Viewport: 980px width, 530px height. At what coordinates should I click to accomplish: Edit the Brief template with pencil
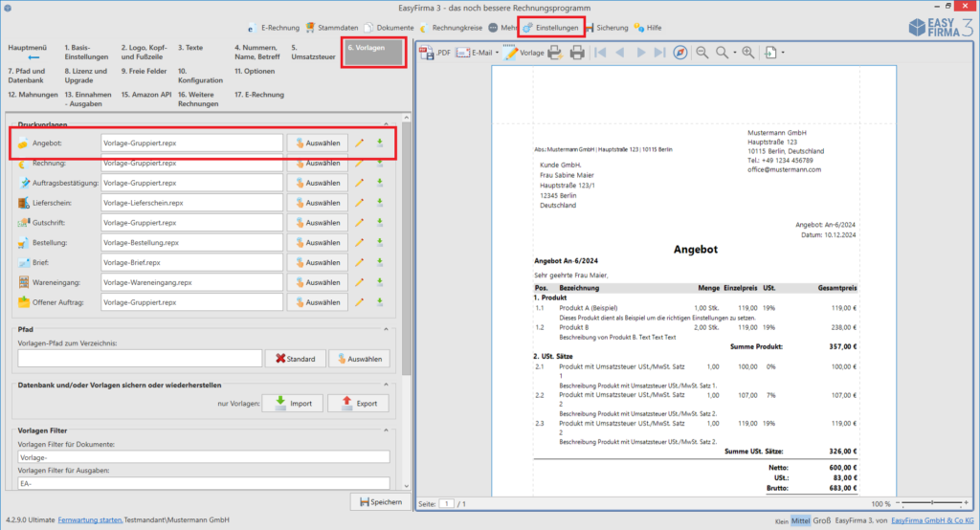pyautogui.click(x=360, y=262)
